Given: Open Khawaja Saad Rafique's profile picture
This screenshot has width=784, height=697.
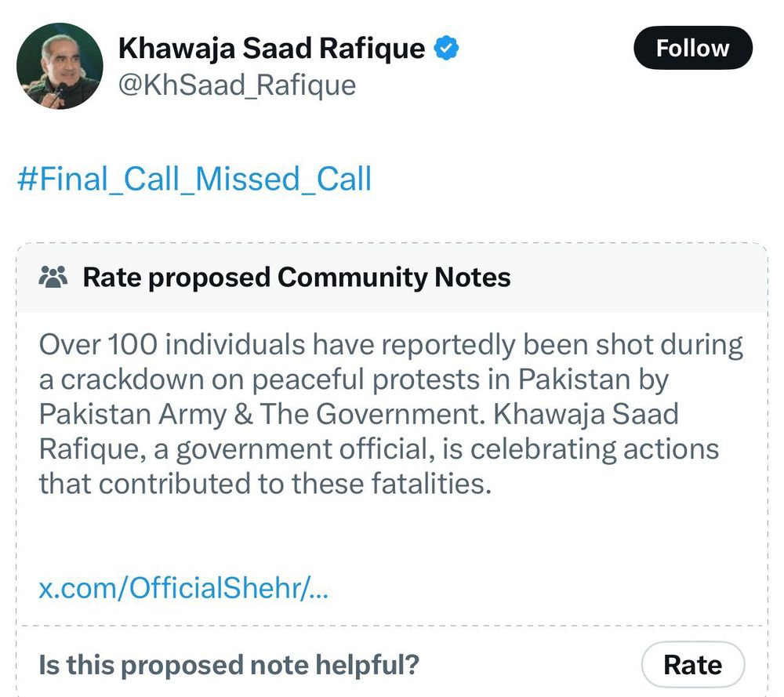Looking at the screenshot, I should click(x=60, y=66).
